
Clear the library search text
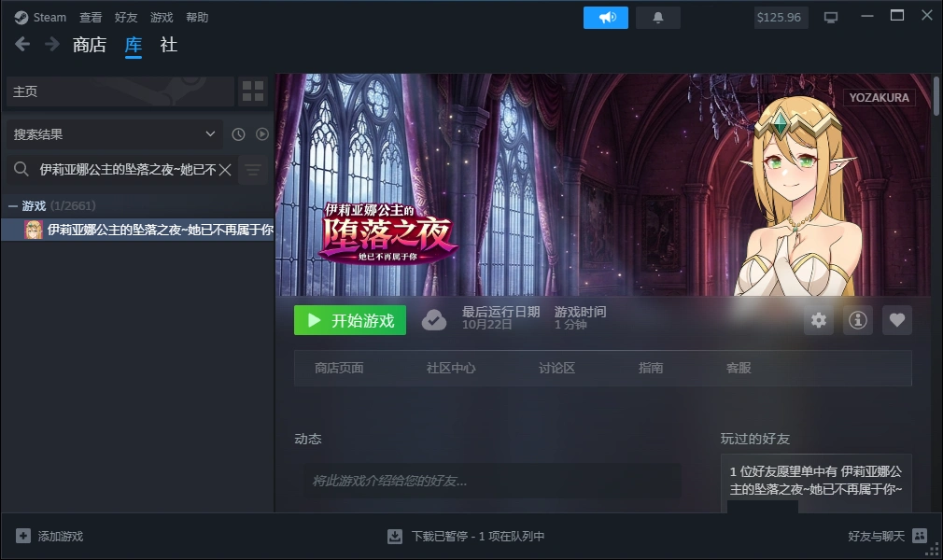pyautogui.click(x=225, y=170)
